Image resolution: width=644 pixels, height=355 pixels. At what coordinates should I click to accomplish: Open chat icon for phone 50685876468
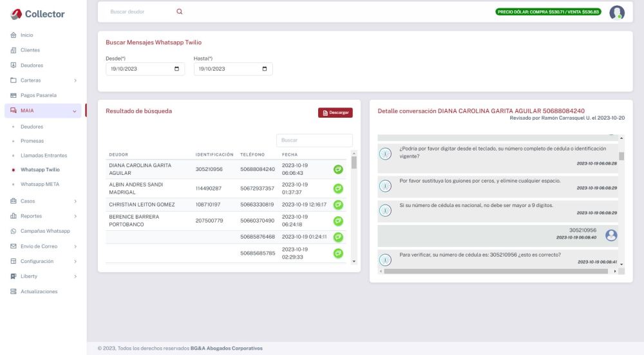coord(338,237)
